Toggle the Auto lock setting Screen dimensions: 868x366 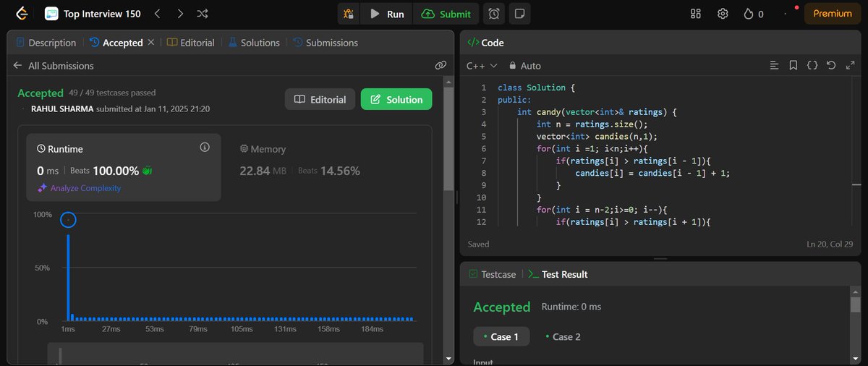pos(524,65)
